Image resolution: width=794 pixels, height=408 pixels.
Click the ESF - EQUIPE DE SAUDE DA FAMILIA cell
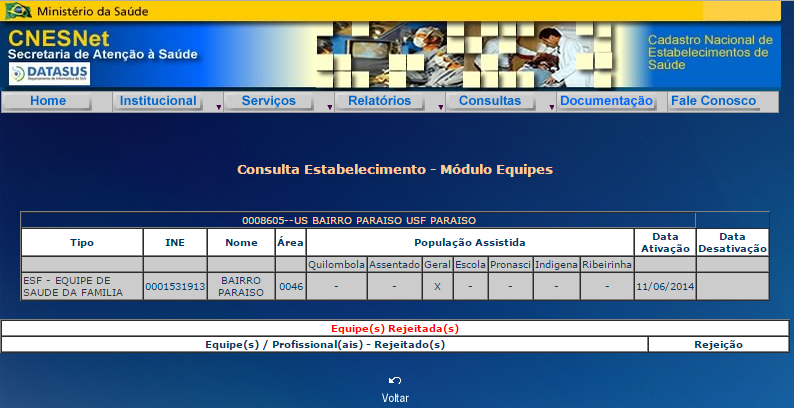[x=82, y=287]
